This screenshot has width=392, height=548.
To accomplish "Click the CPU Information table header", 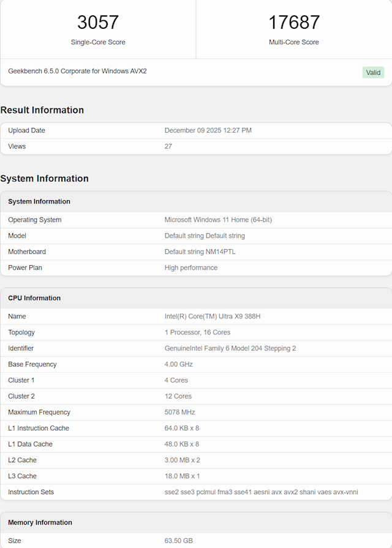I will coord(34,298).
